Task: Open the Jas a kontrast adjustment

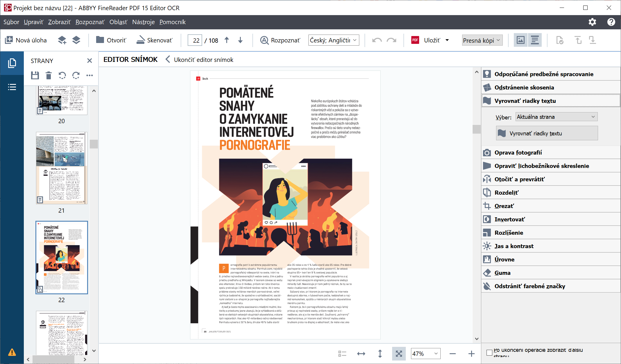Action: click(x=514, y=246)
